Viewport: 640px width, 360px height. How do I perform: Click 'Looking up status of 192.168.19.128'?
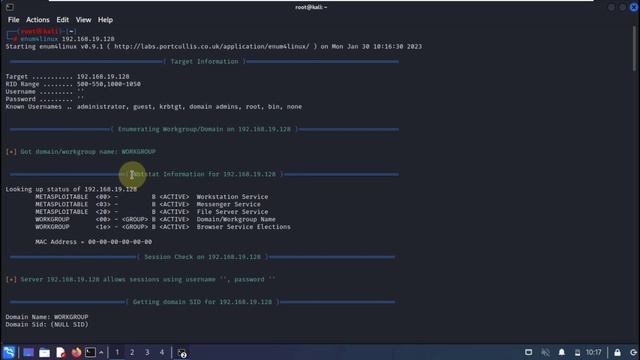tap(71, 189)
